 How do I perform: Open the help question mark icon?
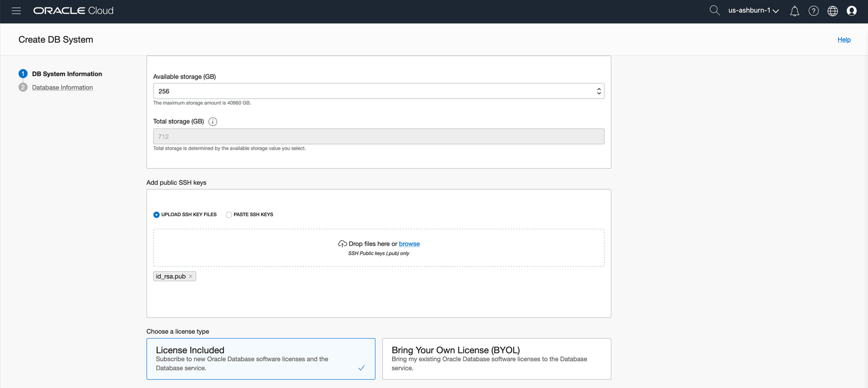pyautogui.click(x=813, y=11)
